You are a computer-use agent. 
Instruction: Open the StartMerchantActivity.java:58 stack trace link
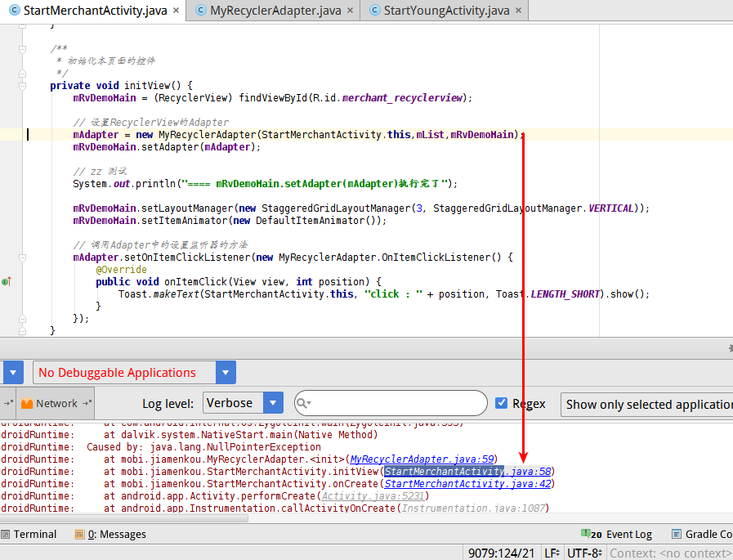point(467,472)
